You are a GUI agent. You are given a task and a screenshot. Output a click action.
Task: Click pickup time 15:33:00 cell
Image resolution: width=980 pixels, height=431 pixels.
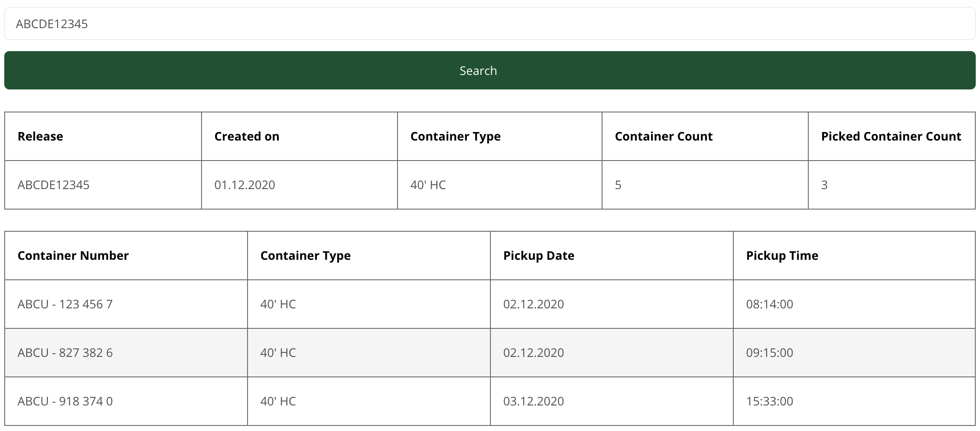854,401
